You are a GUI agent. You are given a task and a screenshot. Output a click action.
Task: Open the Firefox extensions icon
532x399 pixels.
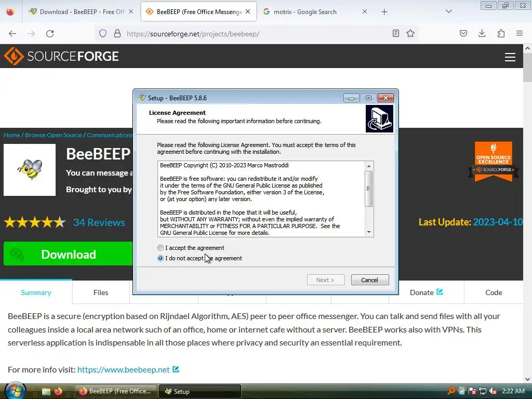(x=501, y=33)
